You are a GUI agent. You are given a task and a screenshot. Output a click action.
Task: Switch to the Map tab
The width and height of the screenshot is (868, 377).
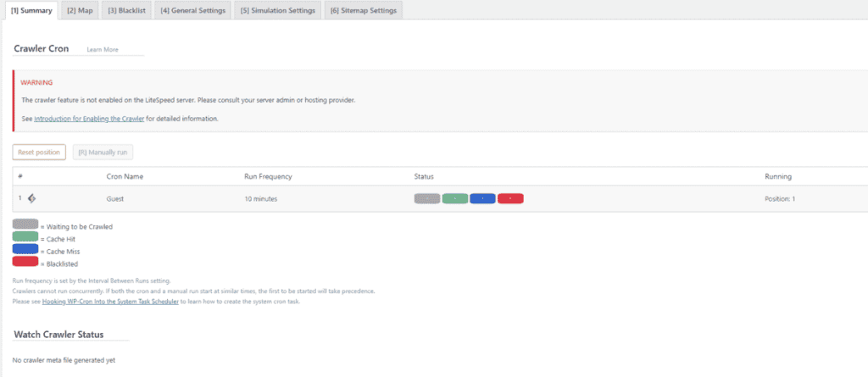79,10
